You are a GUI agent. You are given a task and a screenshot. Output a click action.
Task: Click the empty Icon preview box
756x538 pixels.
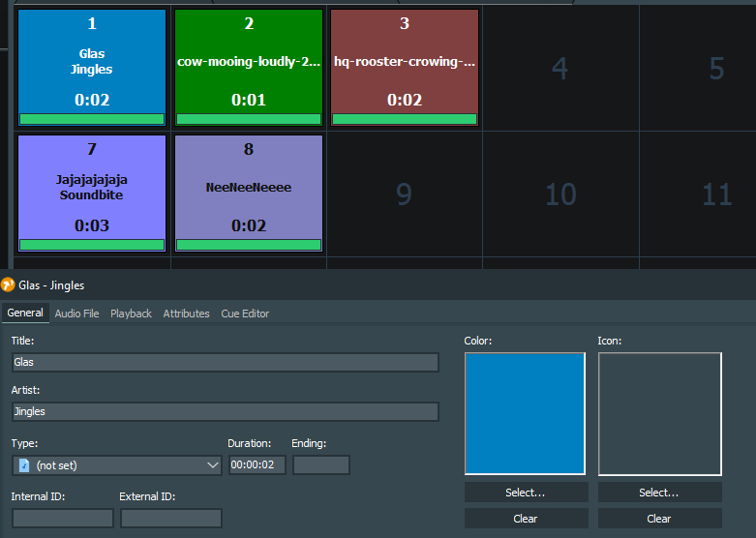pyautogui.click(x=659, y=413)
